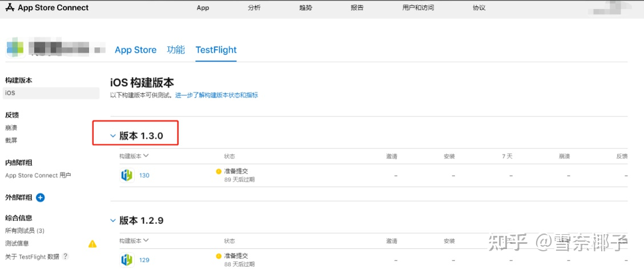644x269 pixels.
Task: Select the TestFlight tab
Action: click(x=216, y=50)
